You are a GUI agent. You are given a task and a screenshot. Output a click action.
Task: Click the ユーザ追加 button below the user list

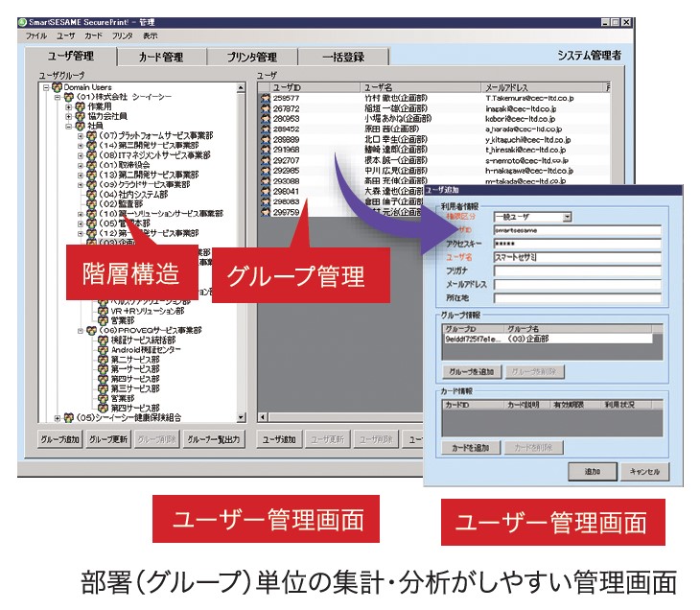click(279, 440)
